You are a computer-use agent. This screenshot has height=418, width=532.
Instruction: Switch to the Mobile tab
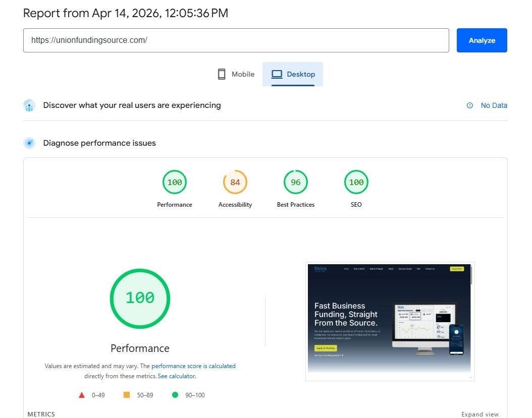point(236,74)
